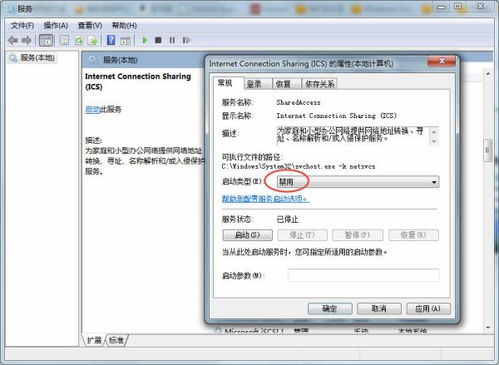Click the 停止(T) button

tap(302, 235)
